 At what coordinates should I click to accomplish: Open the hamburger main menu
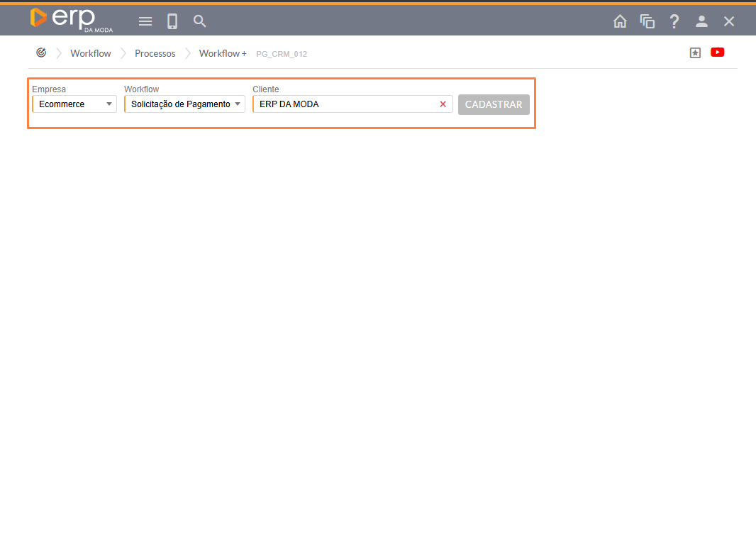point(145,21)
